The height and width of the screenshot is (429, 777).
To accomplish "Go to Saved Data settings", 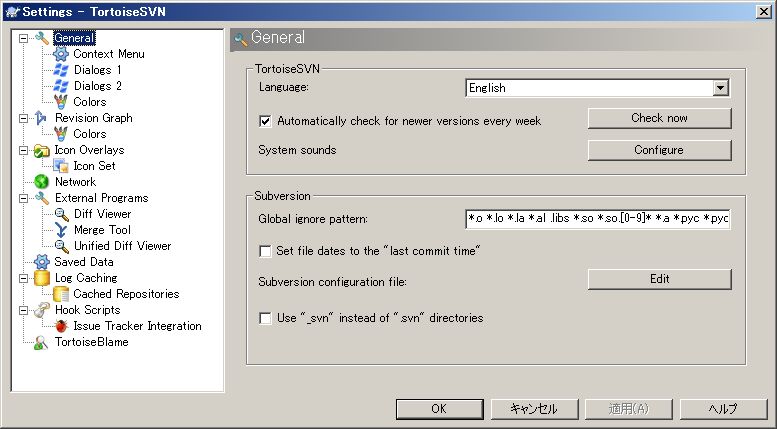I will click(84, 262).
